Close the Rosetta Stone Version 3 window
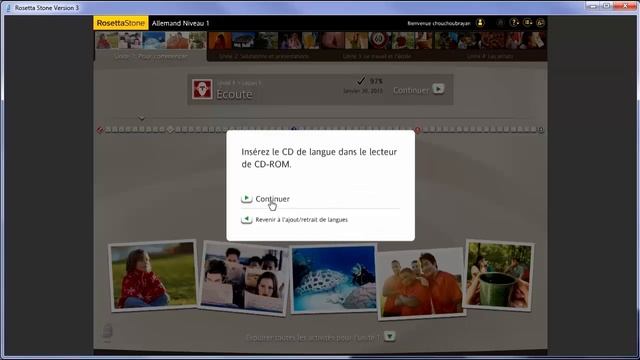Screen dimensions: 640x360 click(626, 6)
